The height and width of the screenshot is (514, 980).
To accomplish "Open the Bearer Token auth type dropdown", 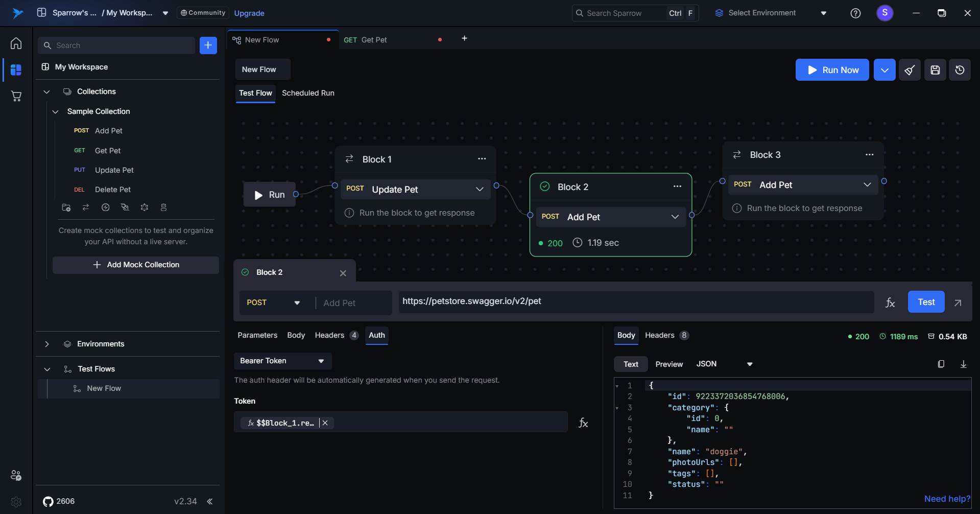I will pyautogui.click(x=282, y=361).
